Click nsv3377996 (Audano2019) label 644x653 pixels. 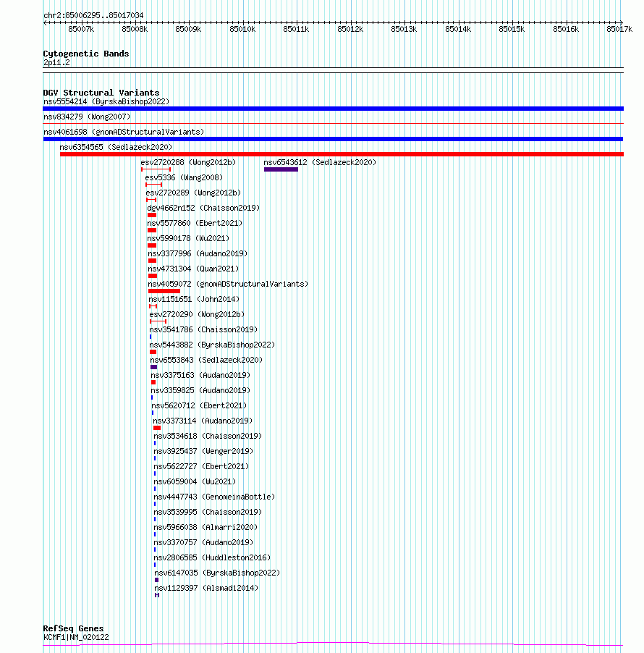pos(198,253)
